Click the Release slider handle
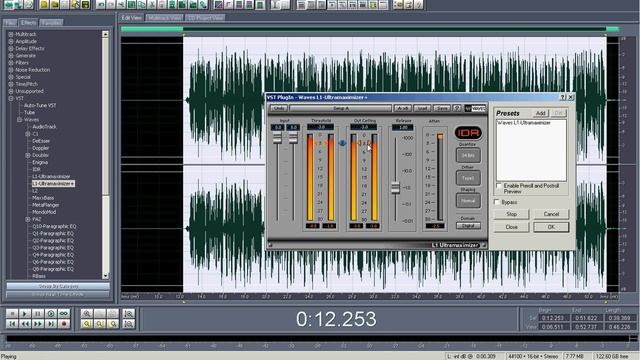 pos(395,188)
